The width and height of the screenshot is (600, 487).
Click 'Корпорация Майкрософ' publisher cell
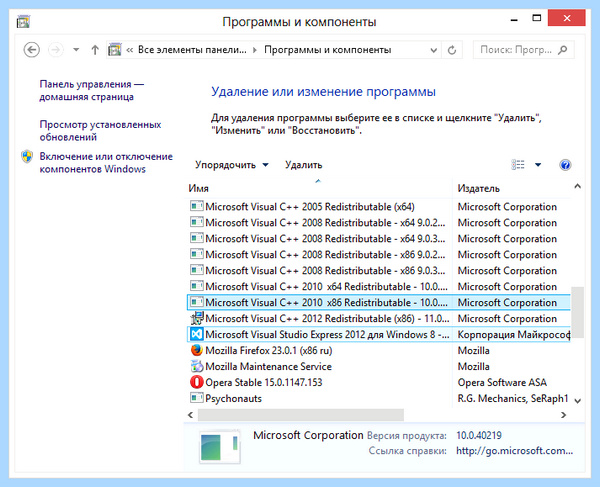click(514, 335)
